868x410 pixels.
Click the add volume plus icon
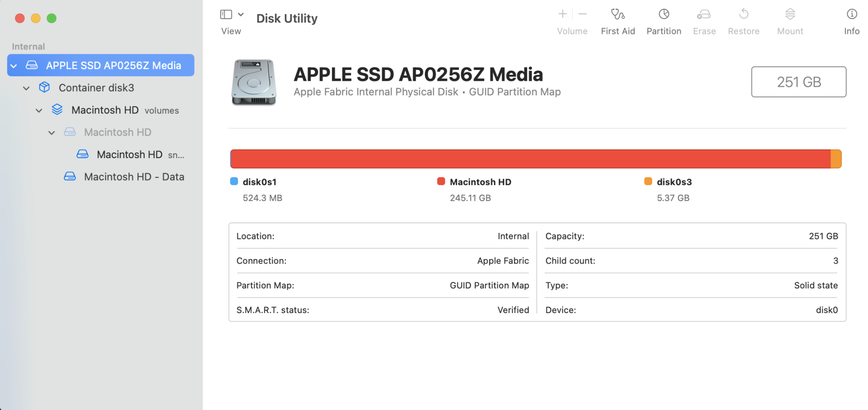pos(562,14)
